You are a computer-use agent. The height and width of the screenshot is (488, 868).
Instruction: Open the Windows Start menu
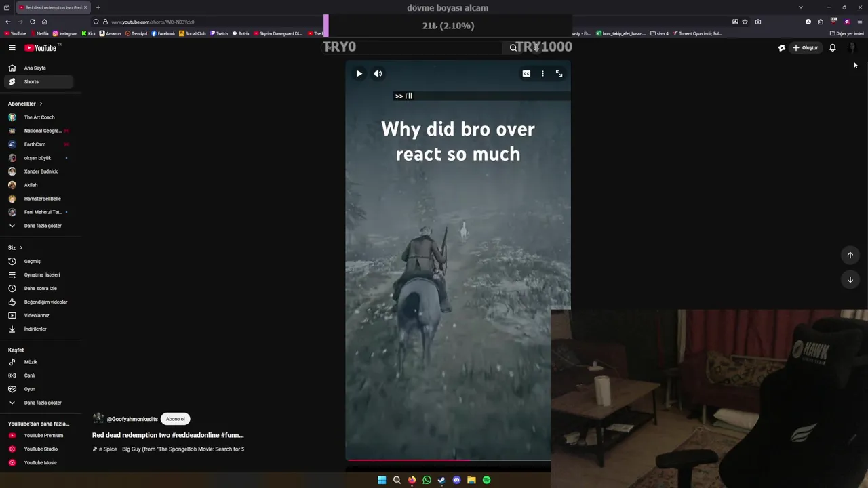pos(382,480)
